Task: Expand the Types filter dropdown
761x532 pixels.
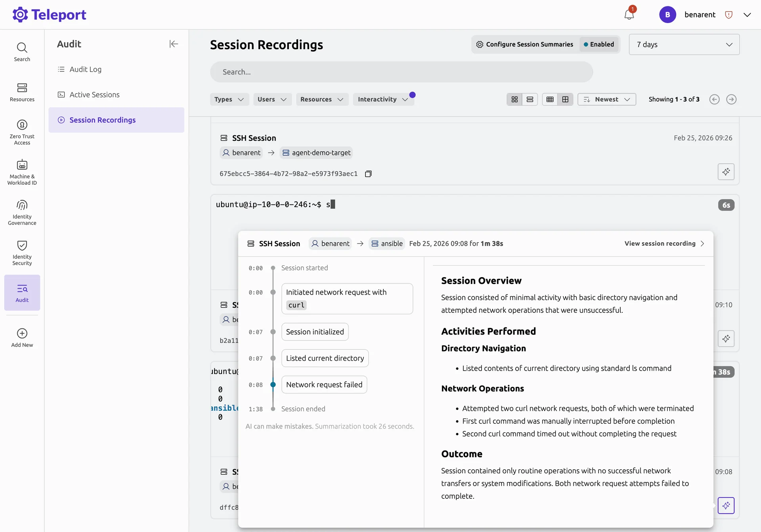Action: pyautogui.click(x=229, y=99)
